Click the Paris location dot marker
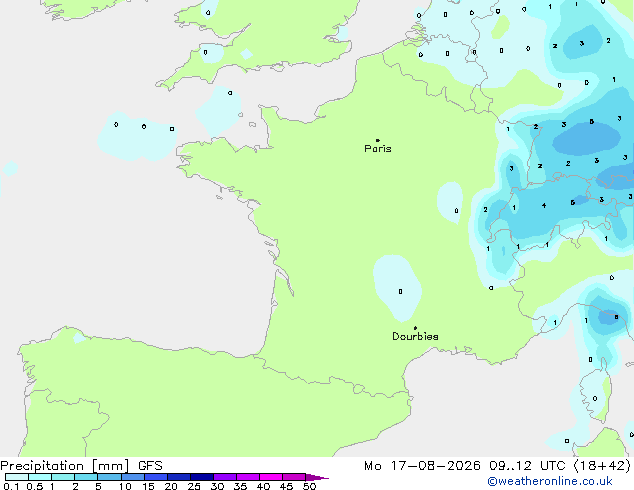The width and height of the screenshot is (634, 490). pos(378,140)
